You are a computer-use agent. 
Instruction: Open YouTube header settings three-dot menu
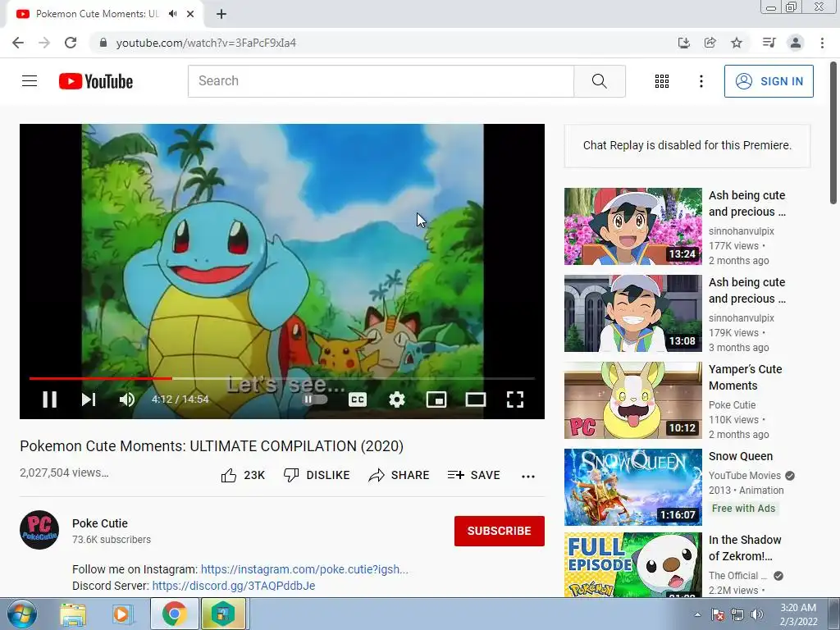click(701, 81)
